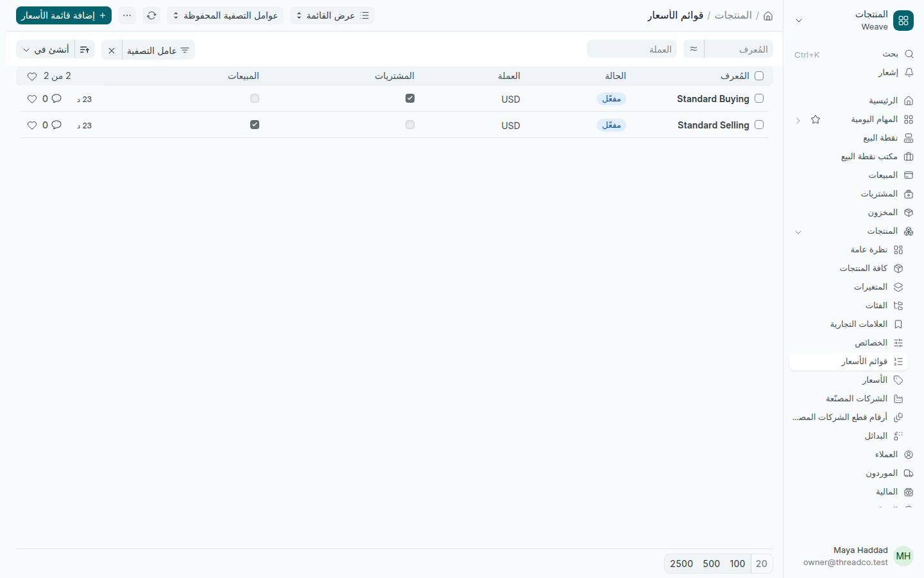This screenshot has width=924, height=578.
Task: Select the Standard Buying row checkbox
Action: point(759,98)
